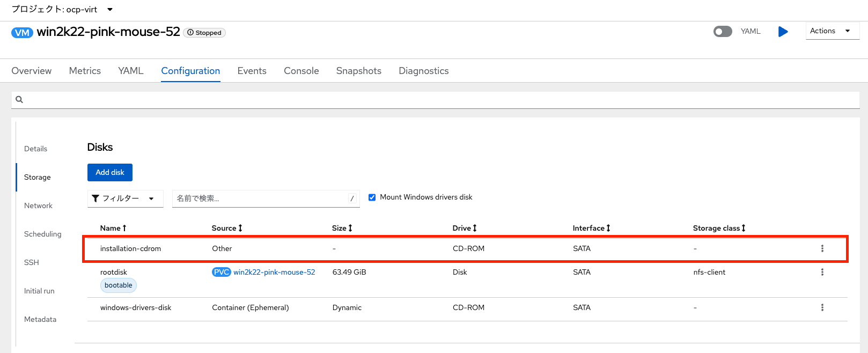868x353 pixels.
Task: Sort disks by Name column arrow
Action: click(x=124, y=228)
